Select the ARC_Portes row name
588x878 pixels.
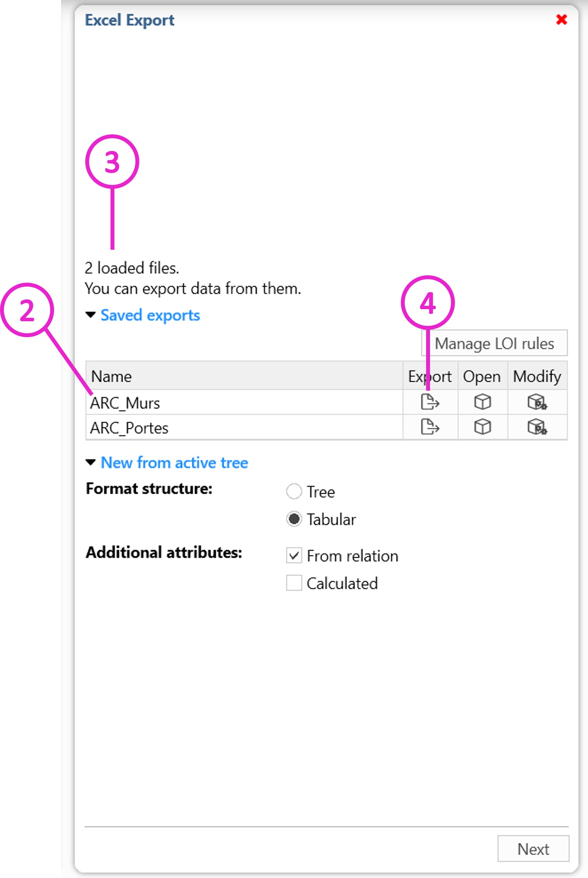pyautogui.click(x=129, y=428)
